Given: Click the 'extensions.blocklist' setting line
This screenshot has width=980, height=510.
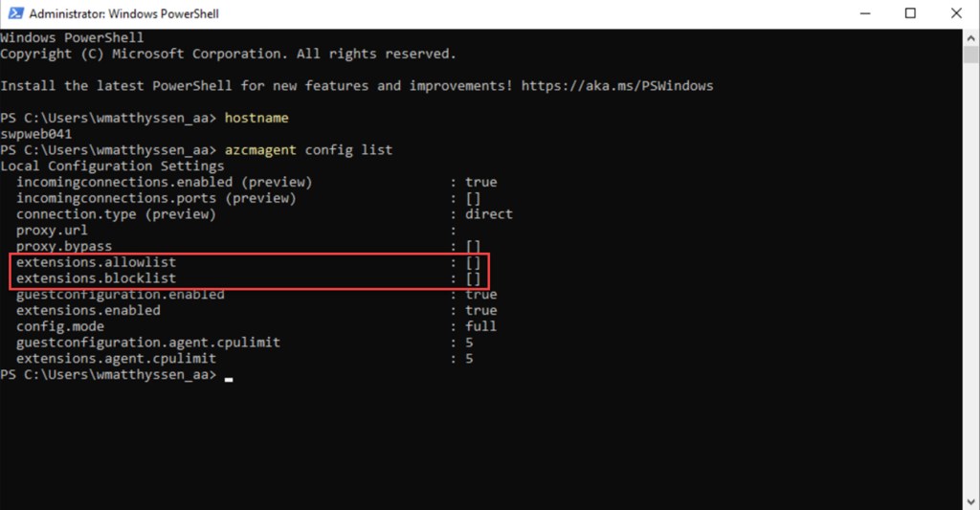Looking at the screenshot, I should [x=96, y=278].
